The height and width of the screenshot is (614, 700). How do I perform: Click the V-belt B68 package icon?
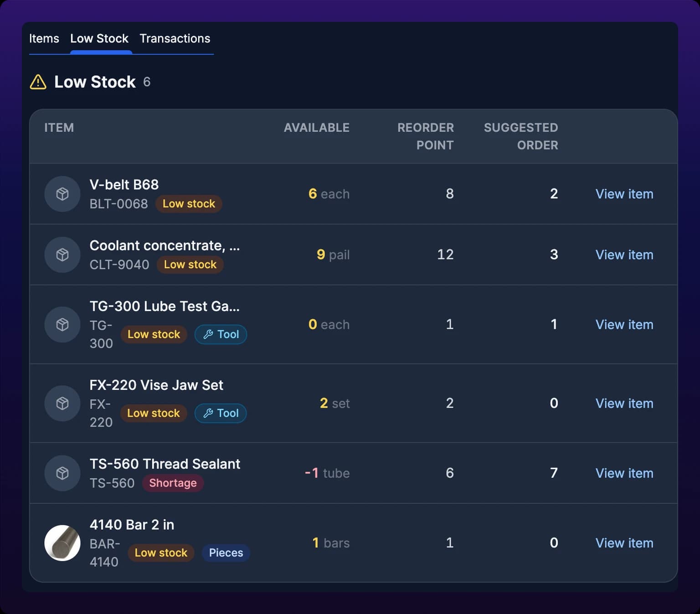[62, 194]
